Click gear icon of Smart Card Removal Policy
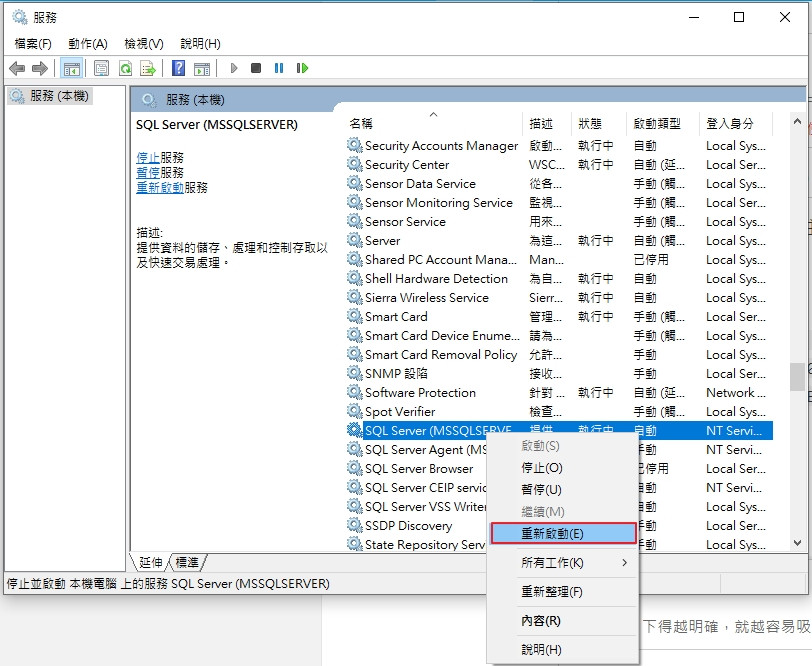 (x=355, y=354)
